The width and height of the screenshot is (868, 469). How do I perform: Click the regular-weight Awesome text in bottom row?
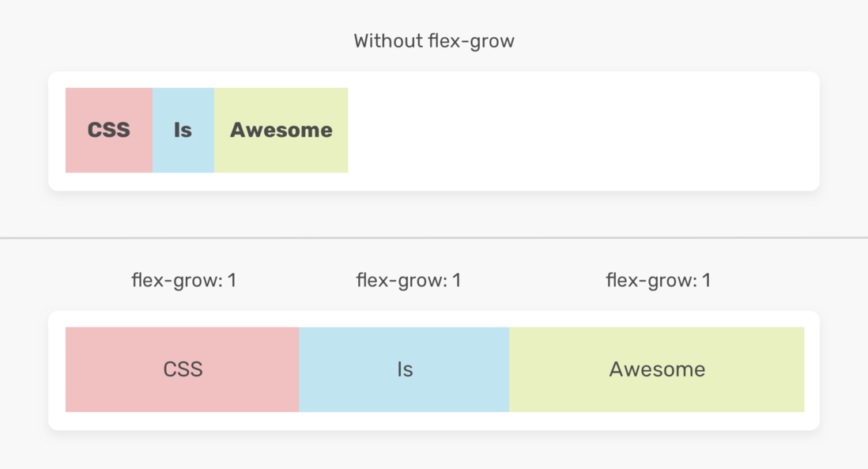click(x=657, y=369)
